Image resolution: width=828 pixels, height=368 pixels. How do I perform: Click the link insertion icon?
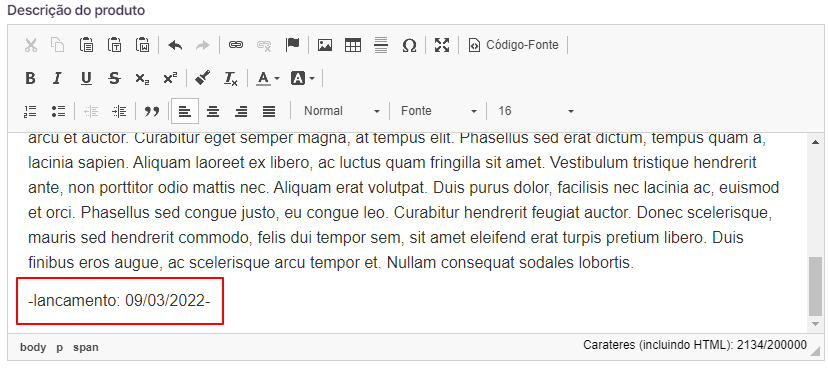[236, 45]
